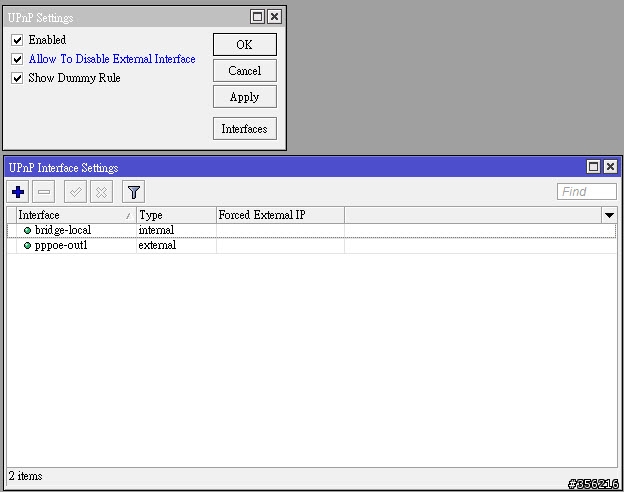Add a new UPnP interface with plus icon

point(18,192)
